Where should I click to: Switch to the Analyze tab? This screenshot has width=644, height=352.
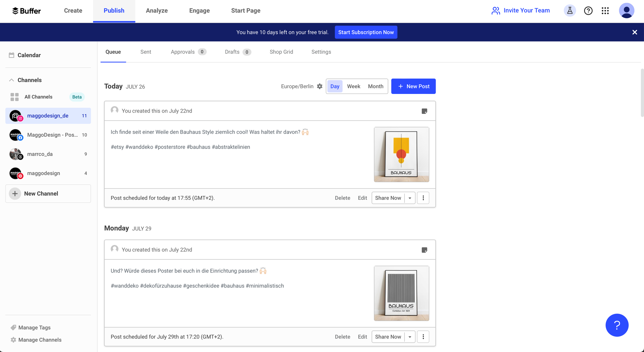pyautogui.click(x=156, y=11)
